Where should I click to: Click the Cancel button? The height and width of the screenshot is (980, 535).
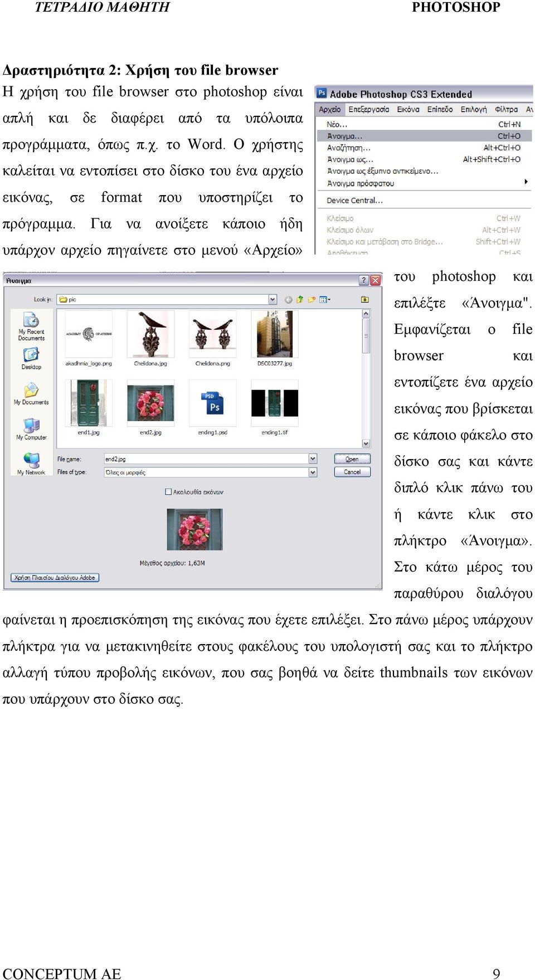[352, 472]
